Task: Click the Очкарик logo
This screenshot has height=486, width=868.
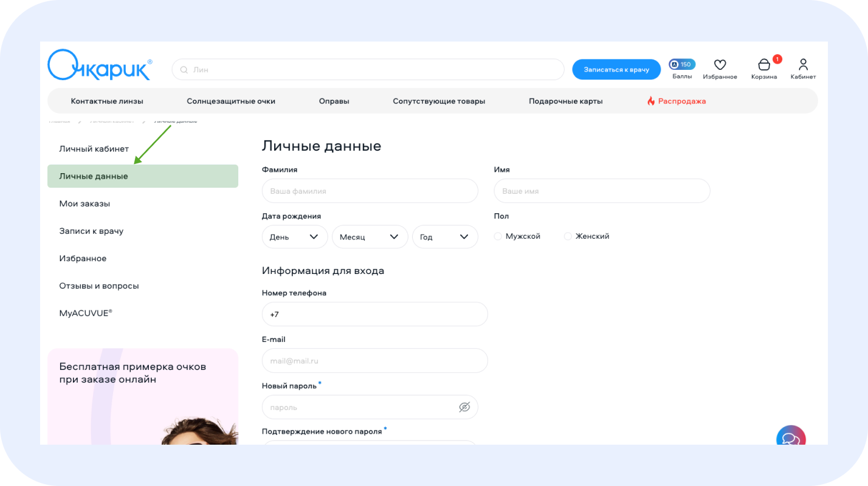Action: point(99,66)
